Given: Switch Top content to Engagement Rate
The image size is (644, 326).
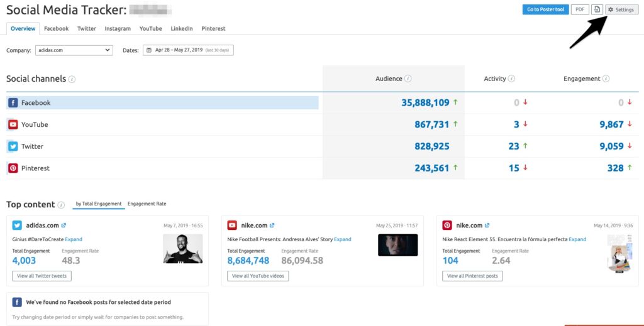Looking at the screenshot, I should pyautogui.click(x=147, y=204).
